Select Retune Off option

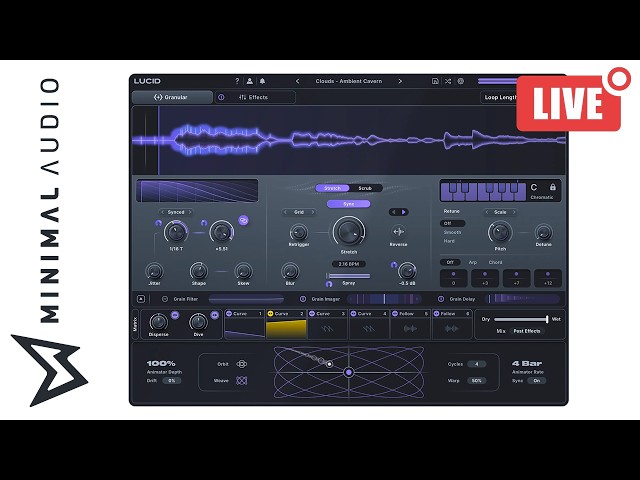click(x=452, y=223)
